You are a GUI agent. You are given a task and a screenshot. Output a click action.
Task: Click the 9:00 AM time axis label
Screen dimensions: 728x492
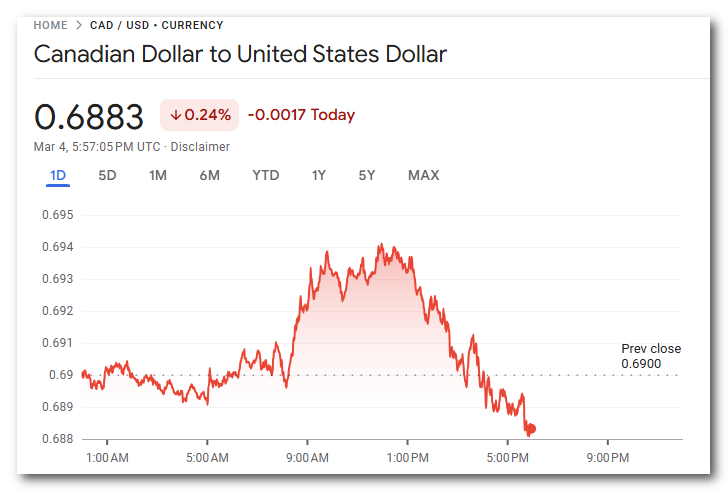coord(307,458)
